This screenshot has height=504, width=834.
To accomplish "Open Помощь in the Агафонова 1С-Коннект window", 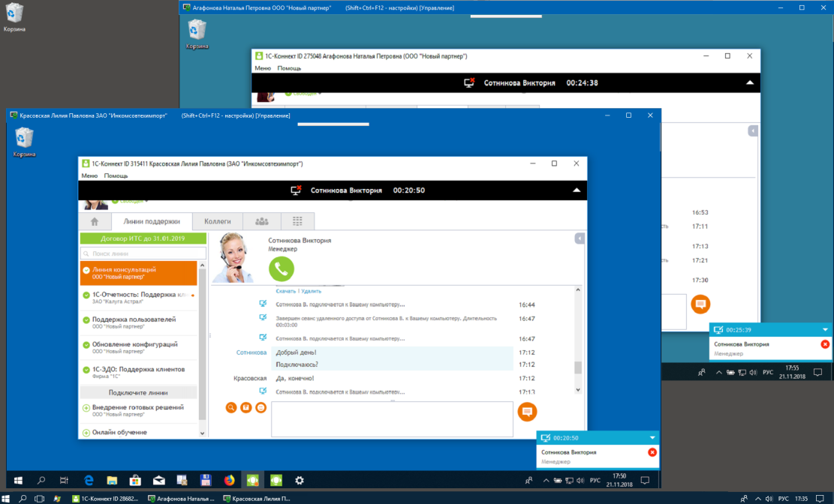I will point(289,68).
